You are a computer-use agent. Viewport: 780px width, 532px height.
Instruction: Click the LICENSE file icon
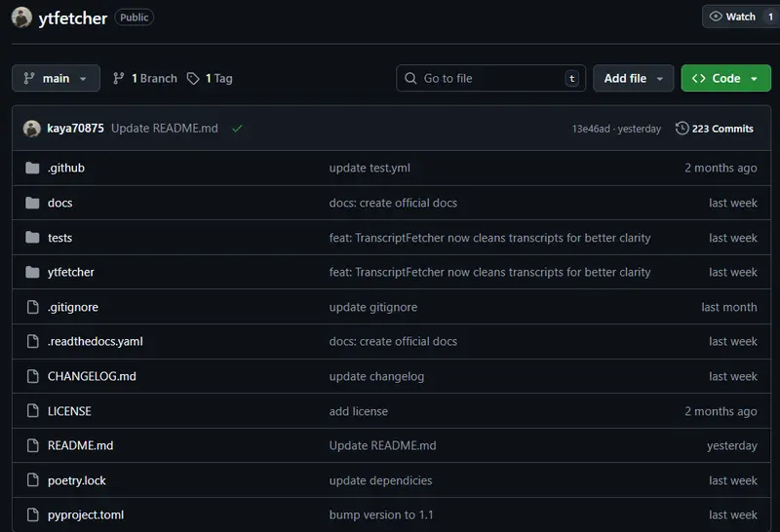[32, 411]
